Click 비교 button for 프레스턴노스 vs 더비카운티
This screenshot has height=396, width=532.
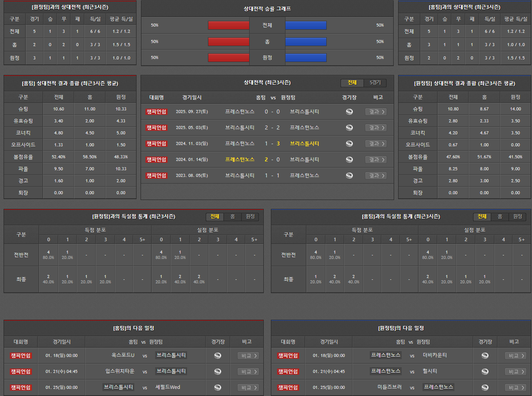[515, 356]
